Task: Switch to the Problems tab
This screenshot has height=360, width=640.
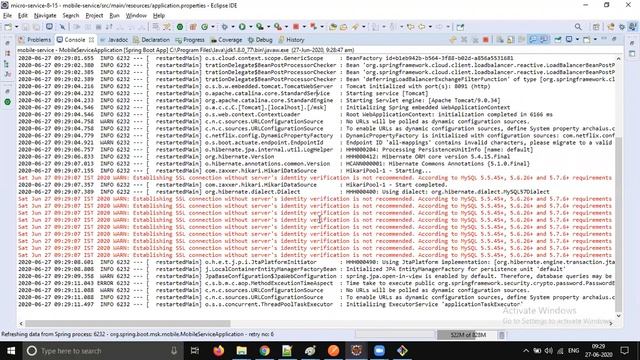Action: [x=35, y=40]
